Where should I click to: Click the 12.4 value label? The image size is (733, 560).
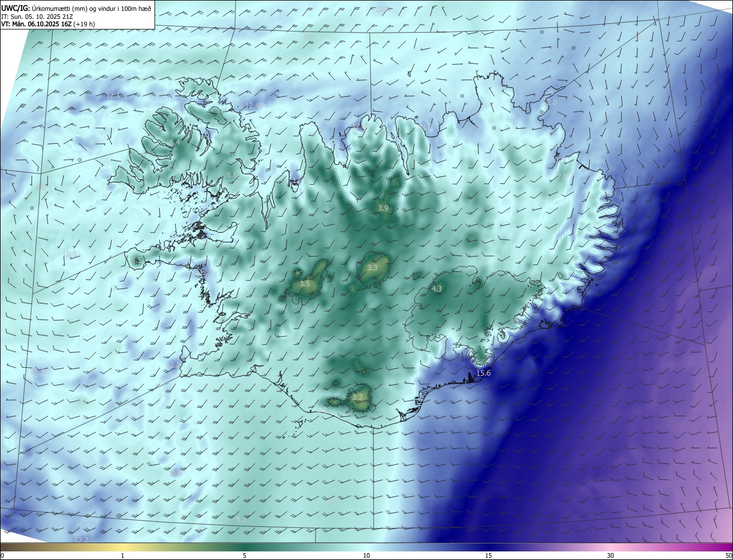pyautogui.click(x=253, y=105)
